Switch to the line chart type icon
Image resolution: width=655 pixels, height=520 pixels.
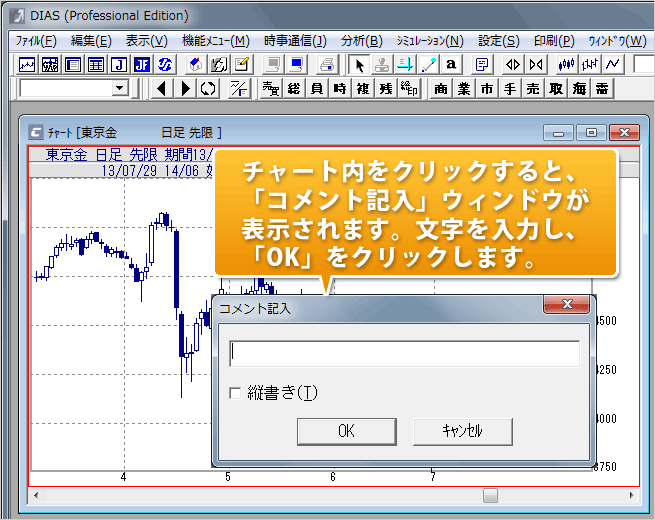pyautogui.click(x=612, y=65)
